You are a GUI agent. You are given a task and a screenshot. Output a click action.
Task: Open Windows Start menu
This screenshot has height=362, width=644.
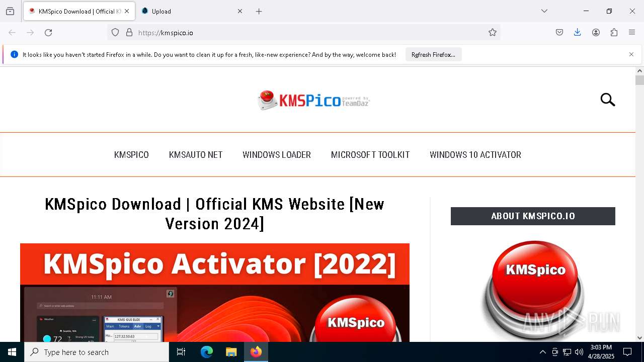click(12, 352)
